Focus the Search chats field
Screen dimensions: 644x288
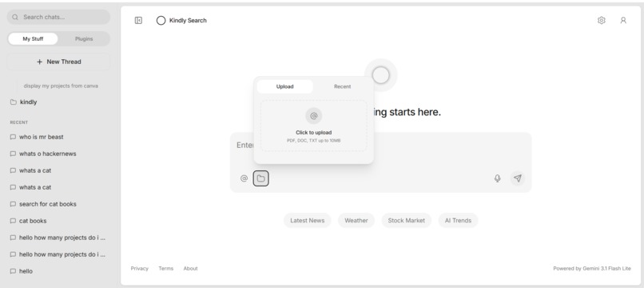click(58, 17)
